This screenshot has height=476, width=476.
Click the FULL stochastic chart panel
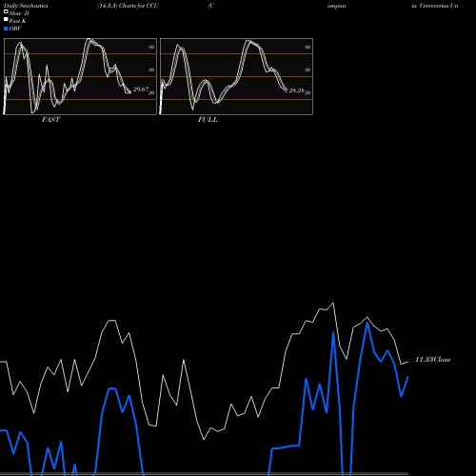pos(236,76)
